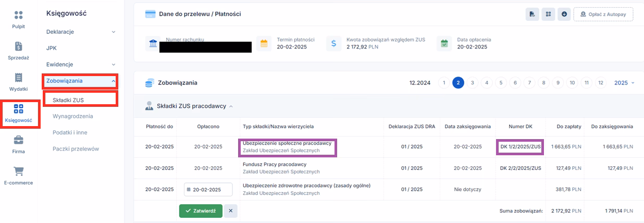Click Ubezpieczenie społeczne pracodawcy row name
Screen dimensions: 644x223
click(287, 143)
